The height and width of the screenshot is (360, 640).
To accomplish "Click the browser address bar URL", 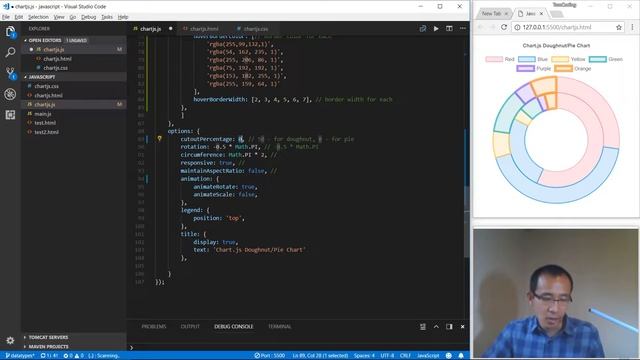I will (557, 27).
